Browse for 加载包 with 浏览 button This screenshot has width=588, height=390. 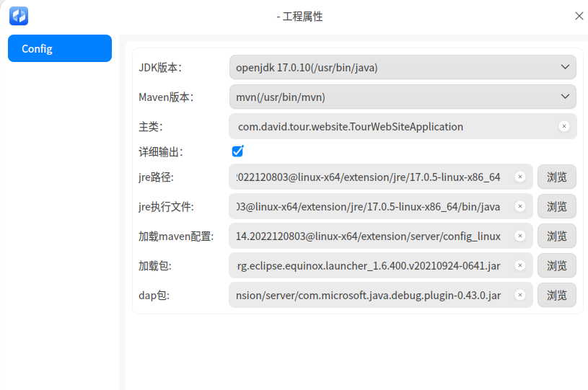click(x=556, y=265)
